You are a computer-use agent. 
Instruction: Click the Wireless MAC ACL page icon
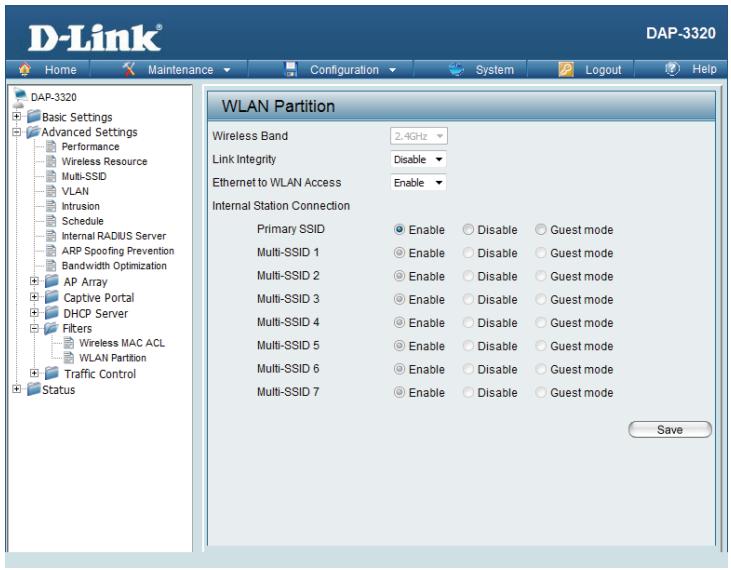[69, 343]
